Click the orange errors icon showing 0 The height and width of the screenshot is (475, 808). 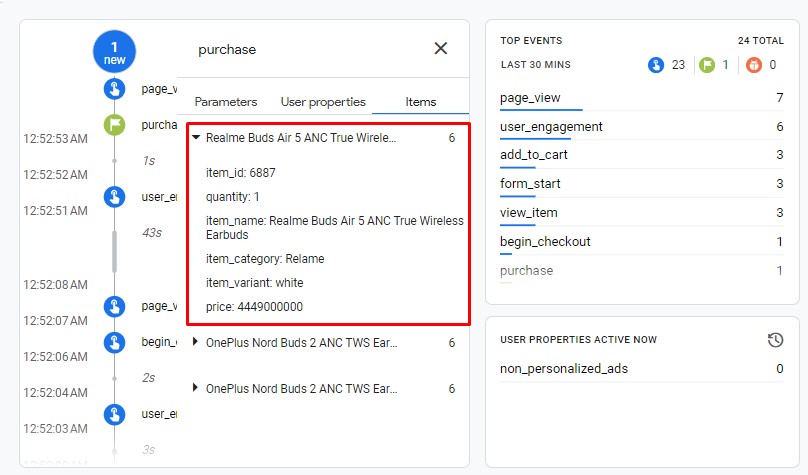[x=754, y=65]
